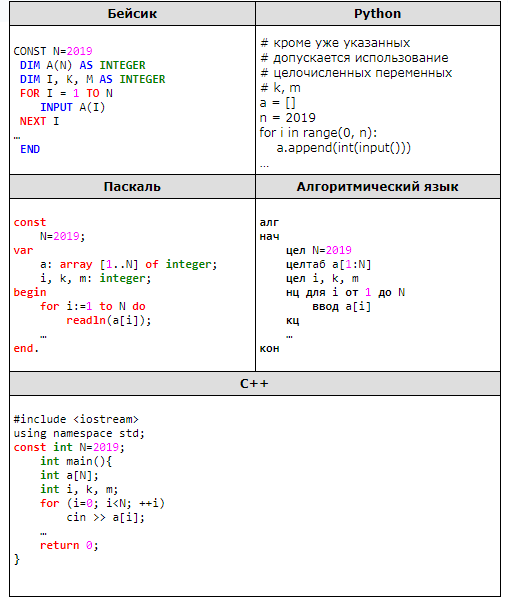Click the 'a: array [1..N] of integer;' line
This screenshot has height=598, width=508.
[x=129, y=265]
